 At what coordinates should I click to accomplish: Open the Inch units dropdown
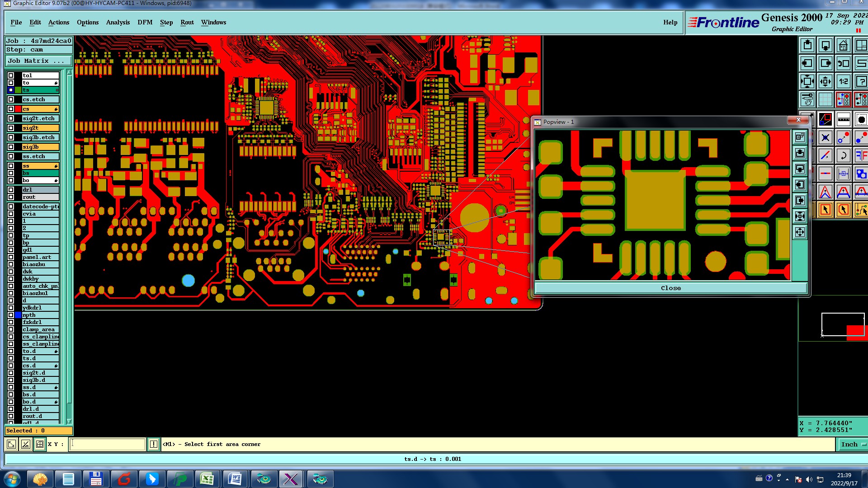(853, 444)
